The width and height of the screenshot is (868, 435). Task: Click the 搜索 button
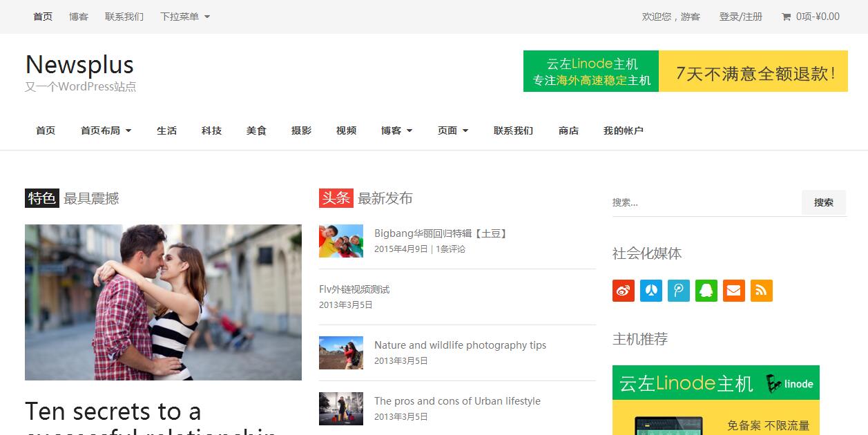click(824, 202)
